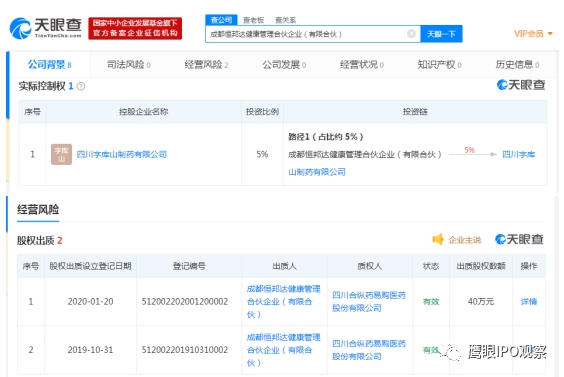
Task: Switch to the 经营状况 tab
Action: click(361, 65)
